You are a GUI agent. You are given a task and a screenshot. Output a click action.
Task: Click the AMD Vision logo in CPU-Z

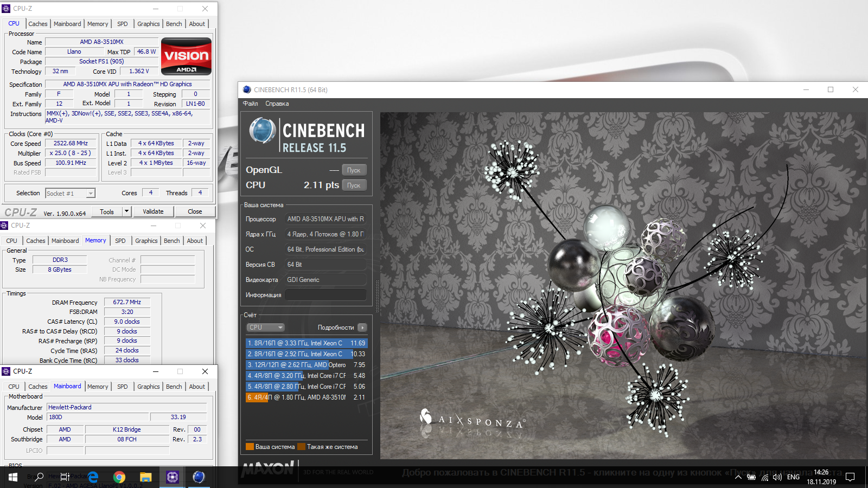186,56
